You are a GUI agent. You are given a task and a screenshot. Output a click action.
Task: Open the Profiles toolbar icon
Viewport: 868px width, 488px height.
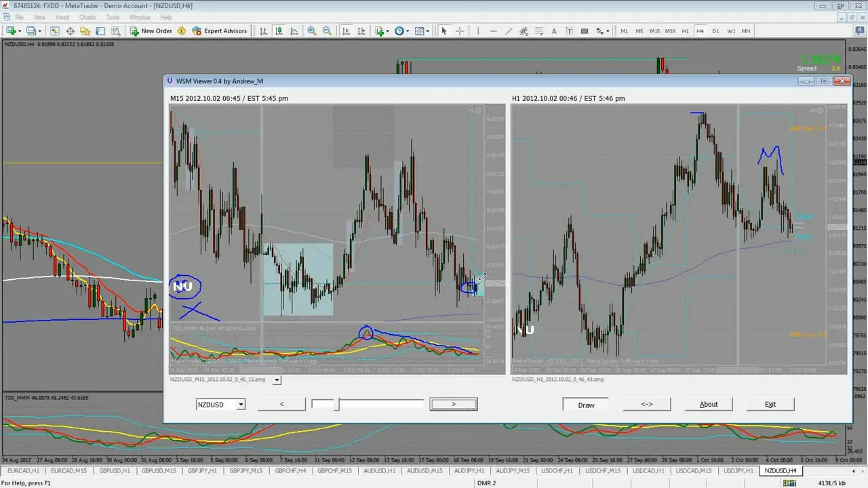click(31, 31)
